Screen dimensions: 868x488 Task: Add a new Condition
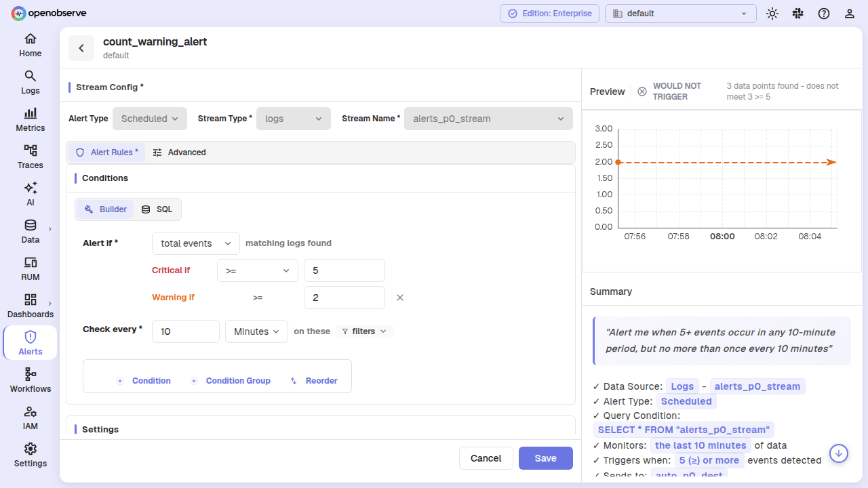[x=143, y=381]
